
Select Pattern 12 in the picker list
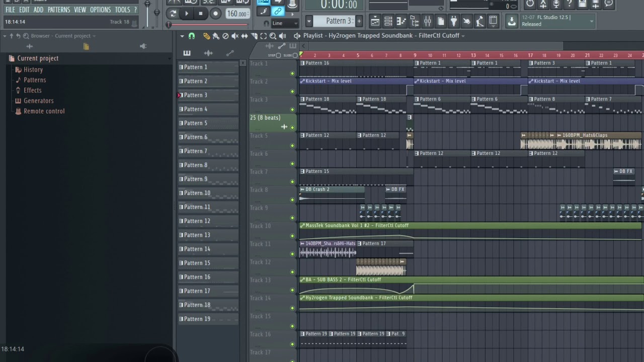(208, 221)
